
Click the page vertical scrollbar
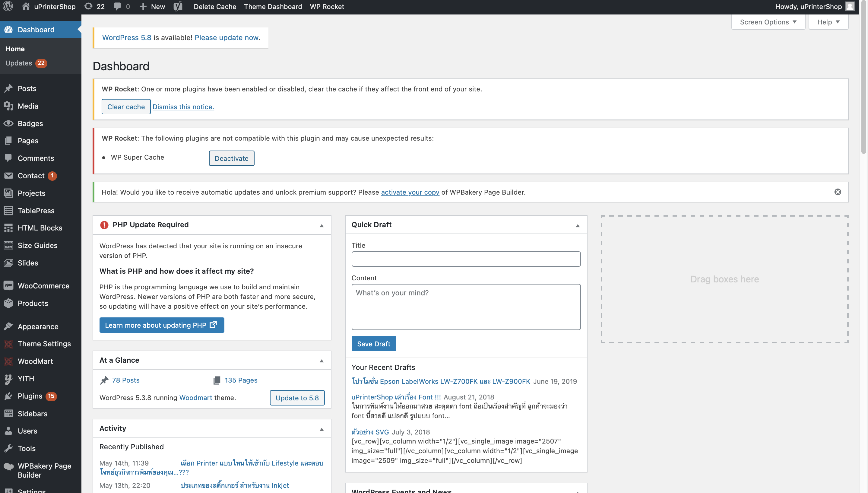click(863, 78)
